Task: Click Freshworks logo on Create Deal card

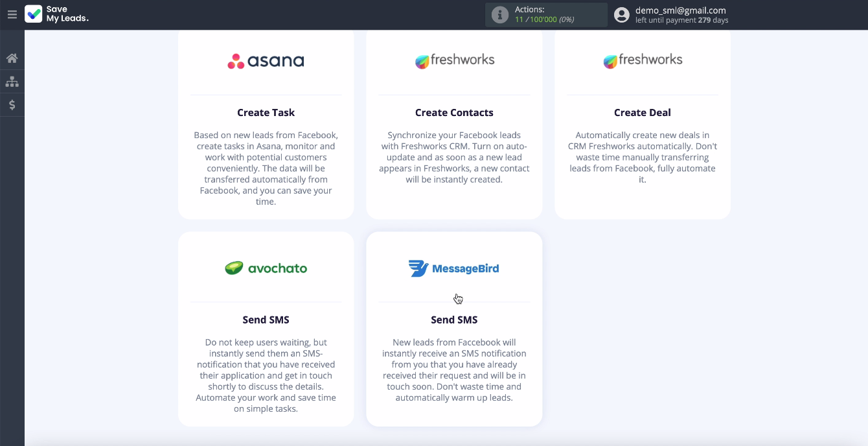Action: [x=643, y=60]
